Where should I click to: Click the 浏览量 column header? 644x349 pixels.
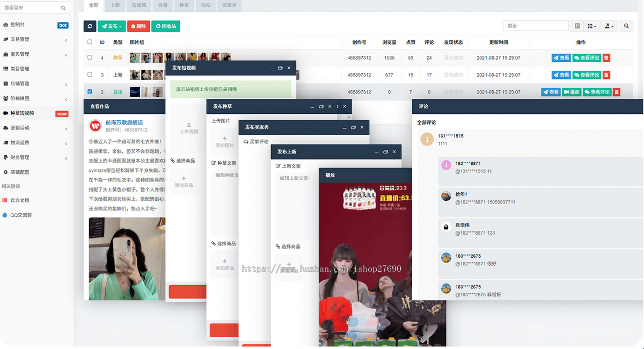(389, 42)
